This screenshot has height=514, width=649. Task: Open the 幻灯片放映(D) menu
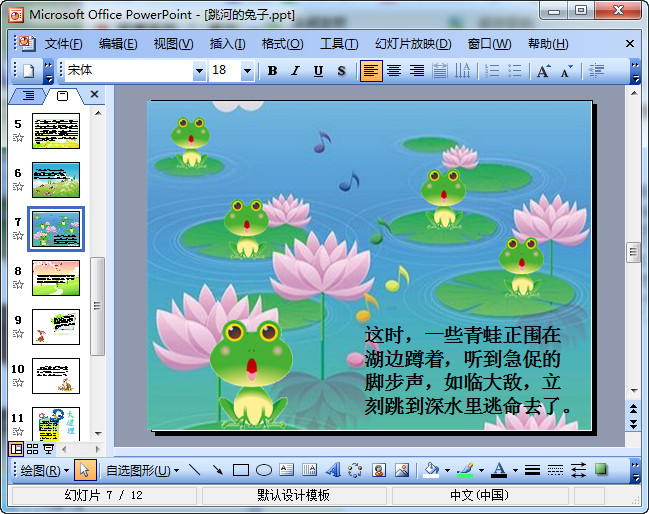[413, 44]
